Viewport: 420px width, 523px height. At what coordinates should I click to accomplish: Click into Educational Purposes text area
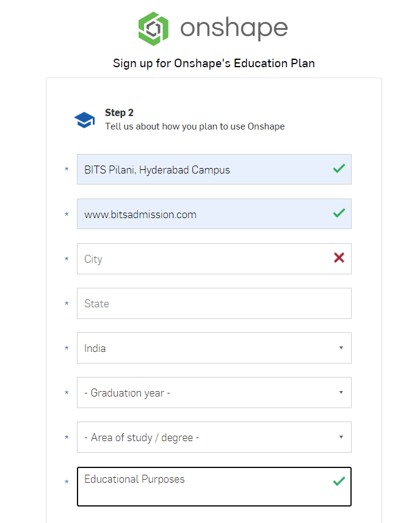[x=214, y=486]
